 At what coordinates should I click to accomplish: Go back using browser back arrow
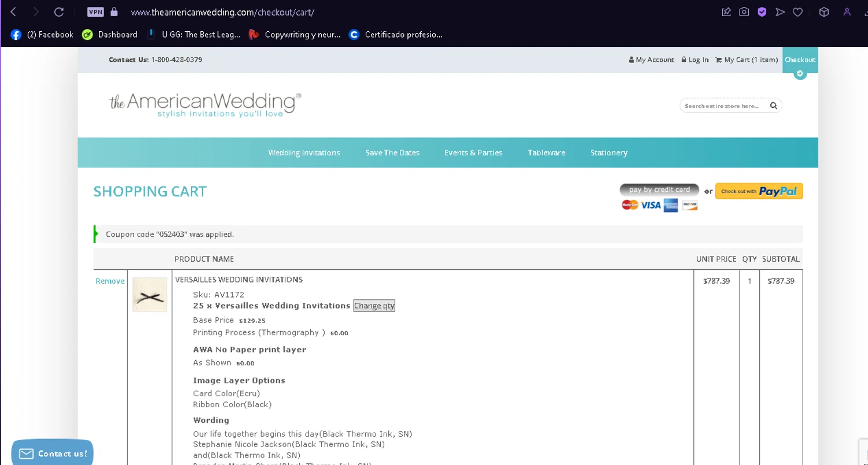(13, 12)
